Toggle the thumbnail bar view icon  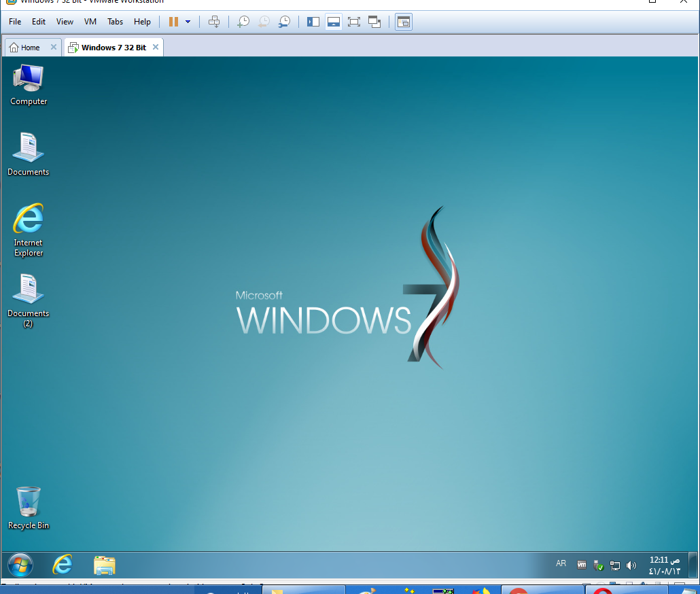pyautogui.click(x=334, y=22)
